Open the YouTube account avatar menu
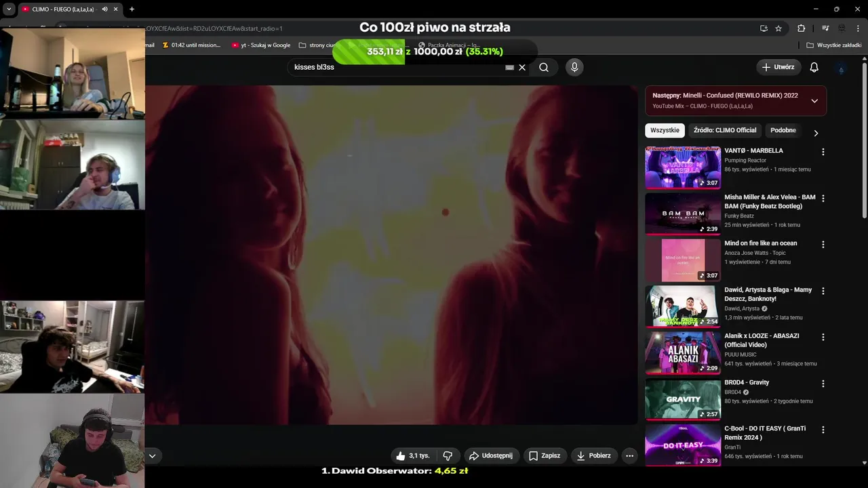 click(842, 68)
